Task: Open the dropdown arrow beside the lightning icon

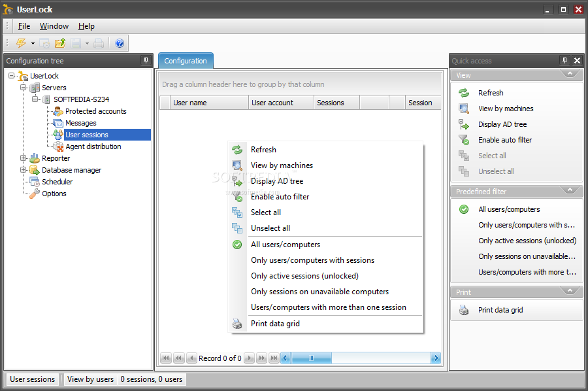Action: tap(33, 44)
